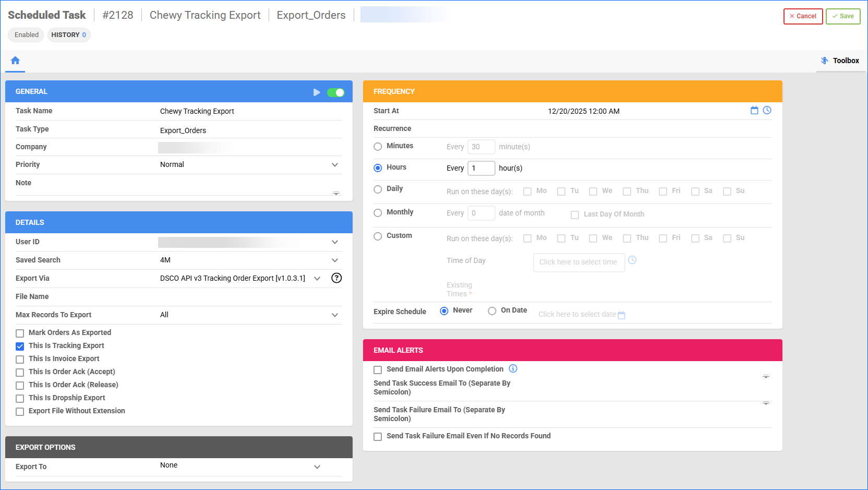Expand the Priority dropdown
Image resolution: width=868 pixels, height=490 pixels.
[x=335, y=165]
